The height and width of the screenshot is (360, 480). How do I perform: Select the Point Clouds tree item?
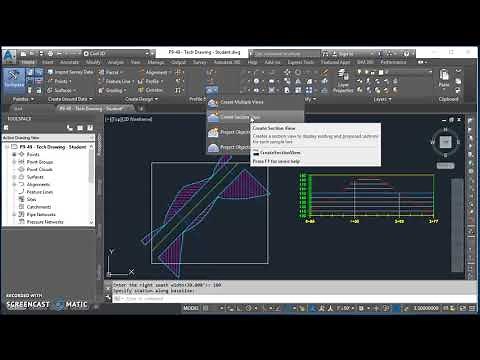pos(39,169)
